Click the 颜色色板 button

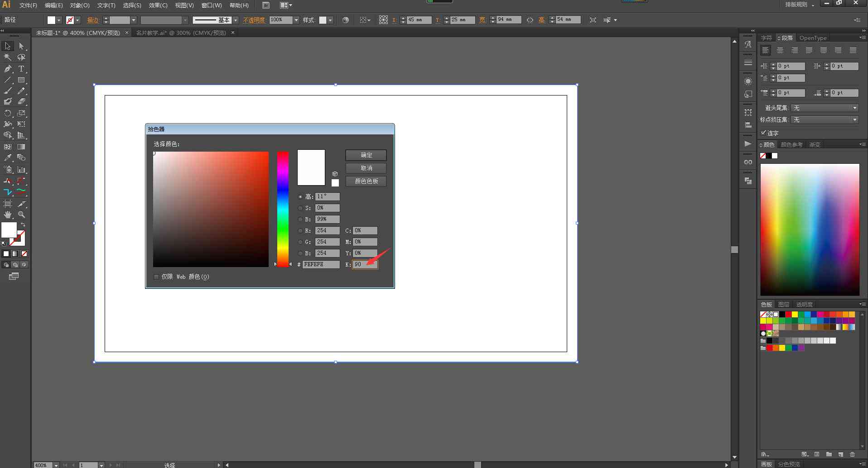point(366,181)
